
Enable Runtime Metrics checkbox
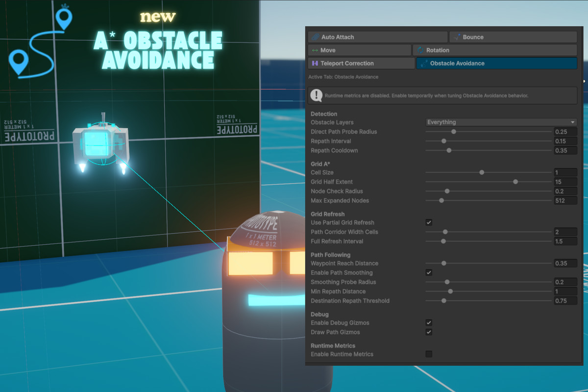[x=429, y=354]
